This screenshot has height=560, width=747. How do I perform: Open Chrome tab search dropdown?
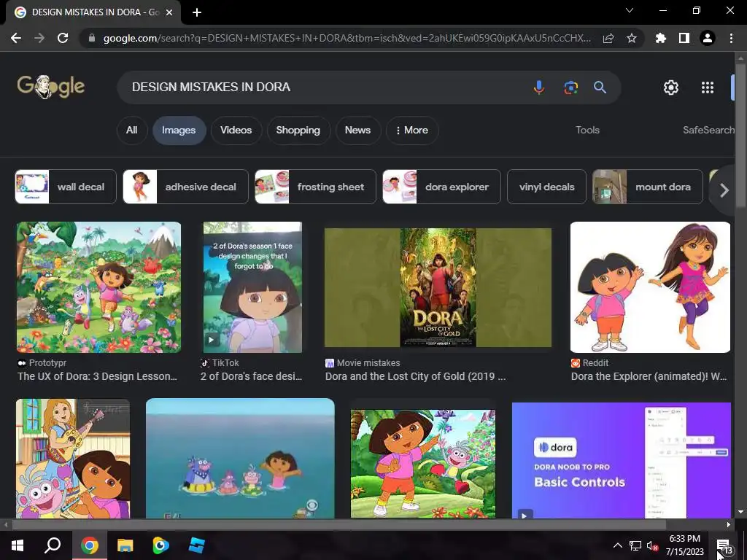(x=630, y=10)
